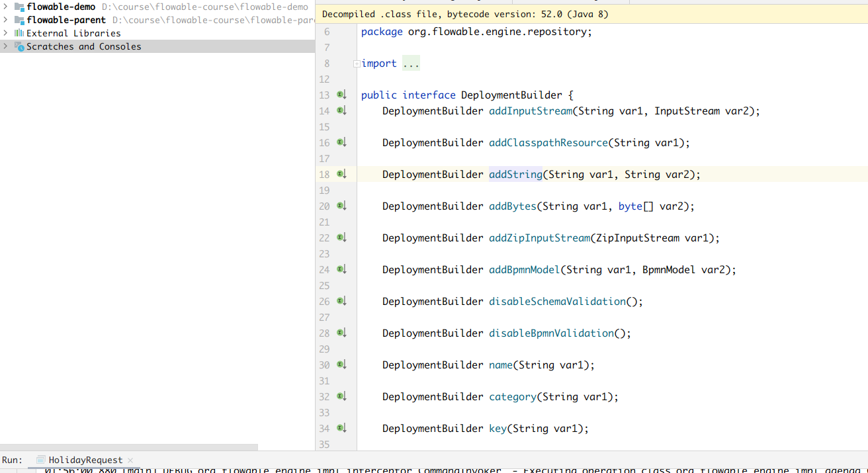Click line number 18 in gutter
The width and height of the screenshot is (868, 473).
pyautogui.click(x=324, y=175)
